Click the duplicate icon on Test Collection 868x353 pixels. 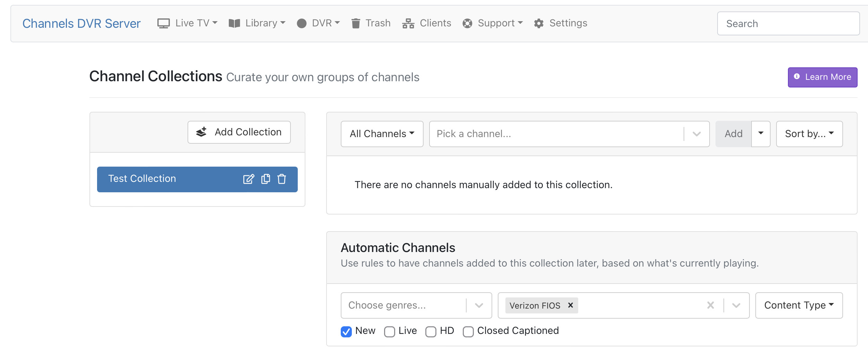pyautogui.click(x=266, y=179)
